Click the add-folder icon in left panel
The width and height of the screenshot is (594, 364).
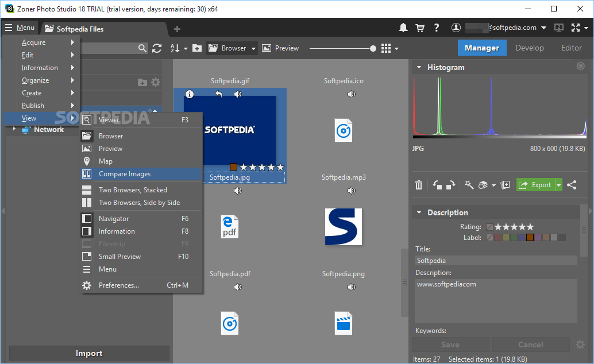point(142,83)
